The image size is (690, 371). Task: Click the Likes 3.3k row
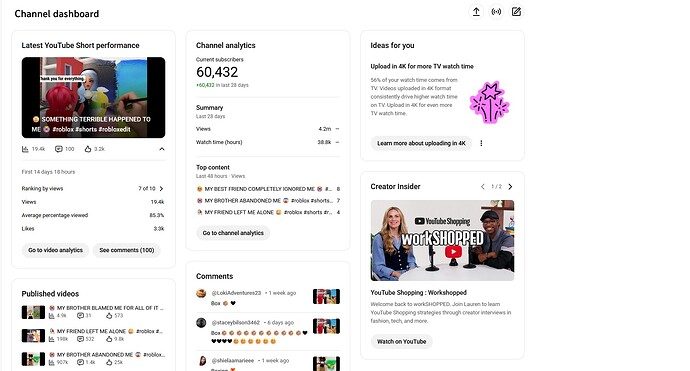pyautogui.click(x=93, y=229)
